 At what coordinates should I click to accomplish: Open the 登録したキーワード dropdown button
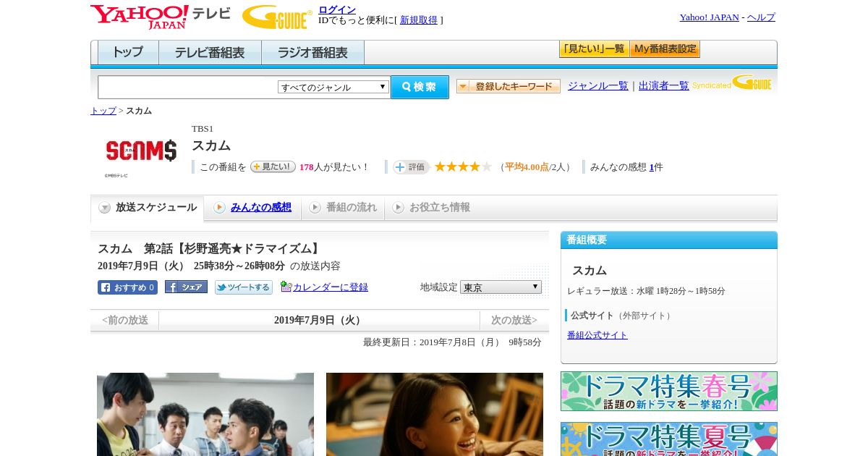pyautogui.click(x=509, y=86)
